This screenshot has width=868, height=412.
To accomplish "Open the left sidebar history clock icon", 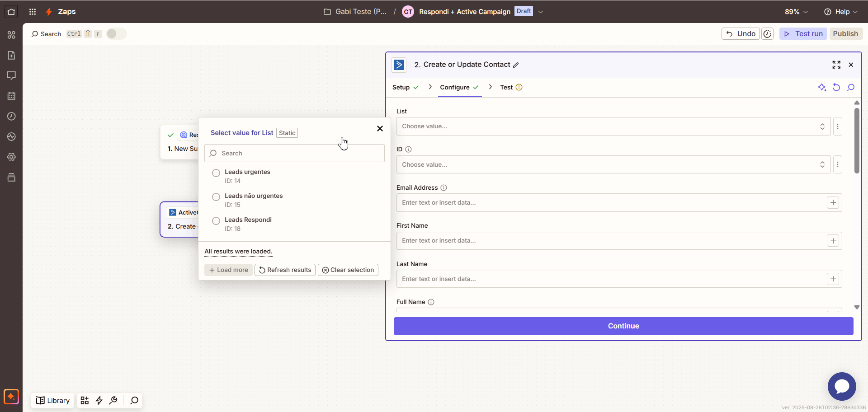I will click(11, 116).
